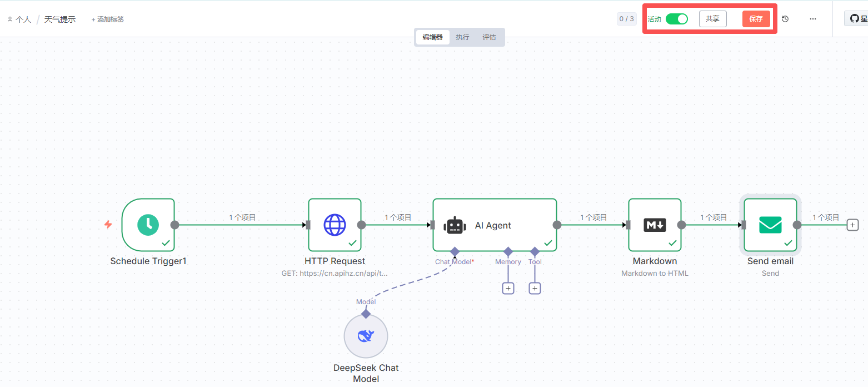Screen dimensions: 868x387
Task: Click the 保存 save button
Action: click(756, 19)
